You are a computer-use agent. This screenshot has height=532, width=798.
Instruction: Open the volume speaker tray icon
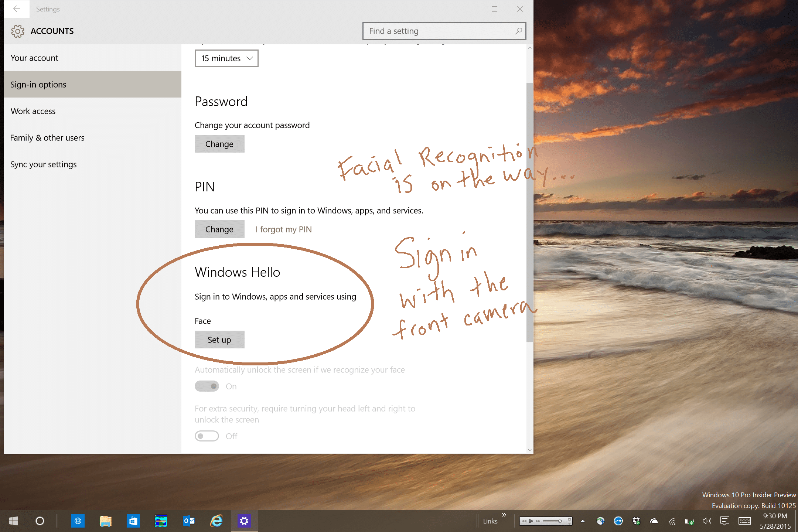pyautogui.click(x=707, y=521)
